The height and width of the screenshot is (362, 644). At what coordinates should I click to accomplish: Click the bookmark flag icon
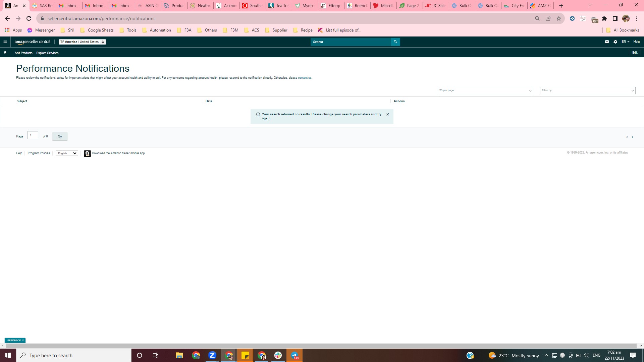pos(5,53)
